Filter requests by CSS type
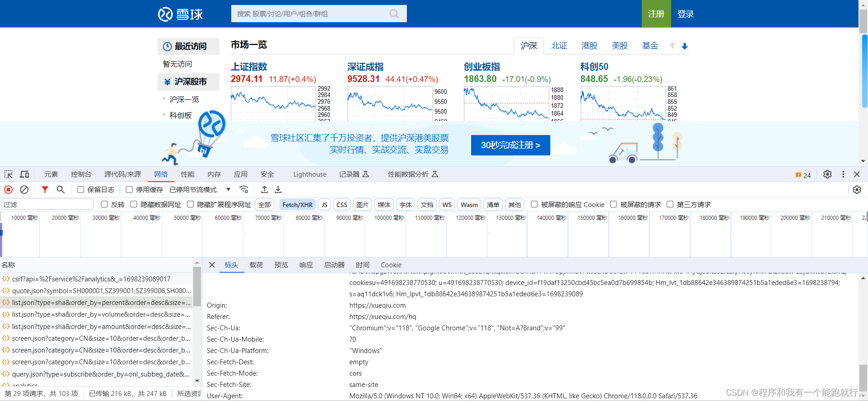Screen dimensions: 868x401 point(342,205)
